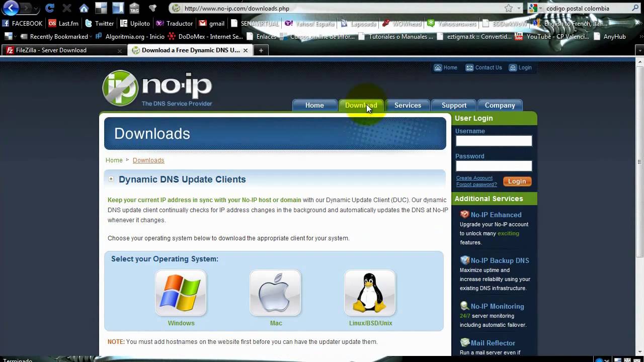Switch to the FileZilla - Server Download tab

tap(64, 50)
